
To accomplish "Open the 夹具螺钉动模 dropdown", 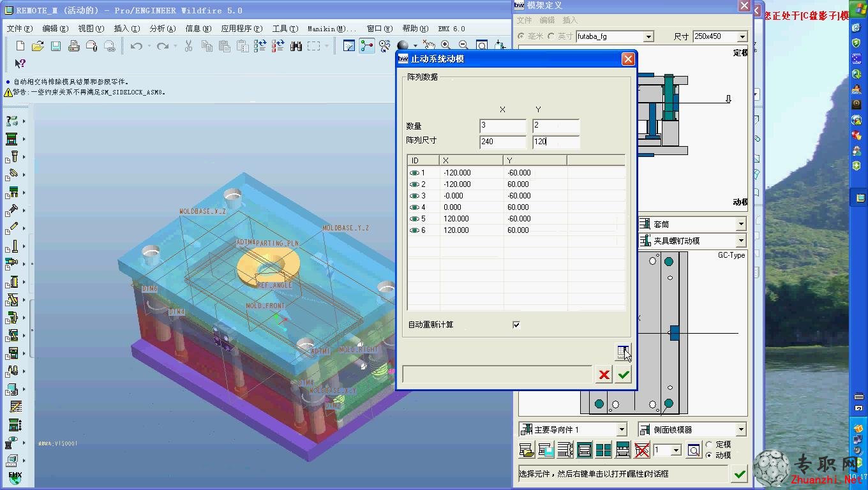I will (x=741, y=241).
